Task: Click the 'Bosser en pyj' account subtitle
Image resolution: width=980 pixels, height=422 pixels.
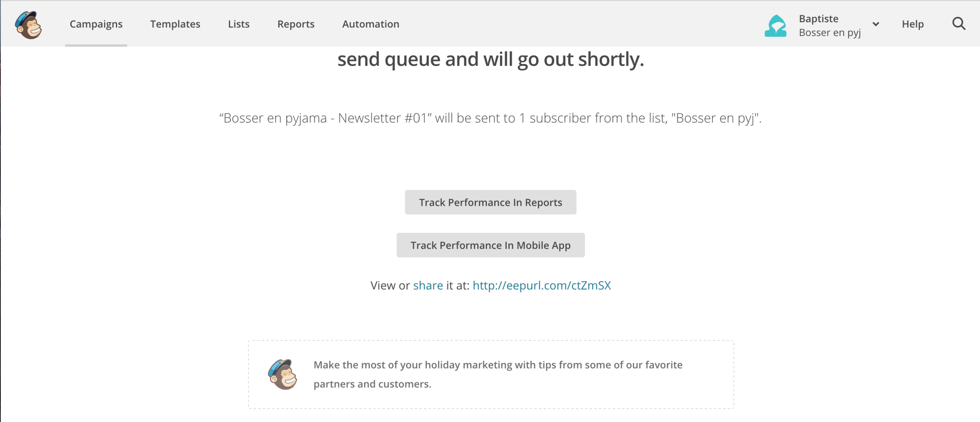Action: tap(830, 33)
